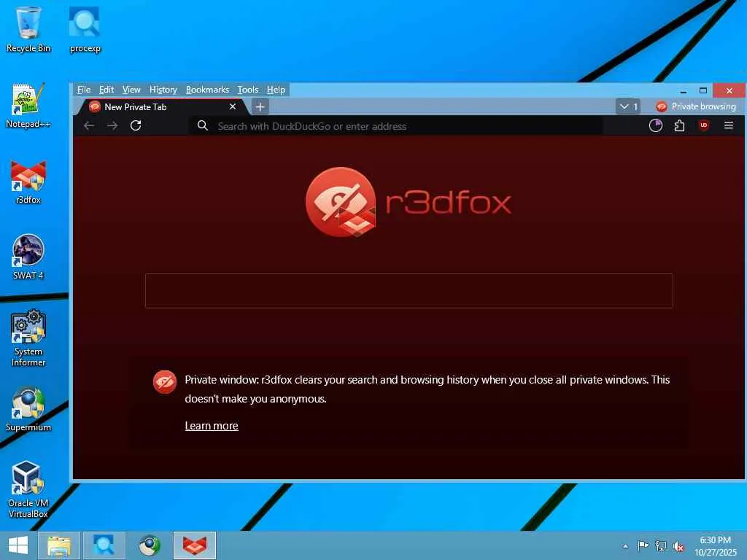Viewport: 747px width, 560px height.
Task: Open the Bookmarks menu
Action: [x=207, y=90]
